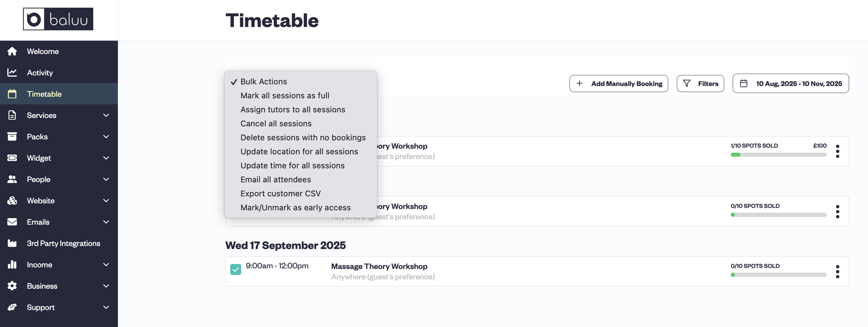Select "Email all attendees" option

[x=275, y=179]
